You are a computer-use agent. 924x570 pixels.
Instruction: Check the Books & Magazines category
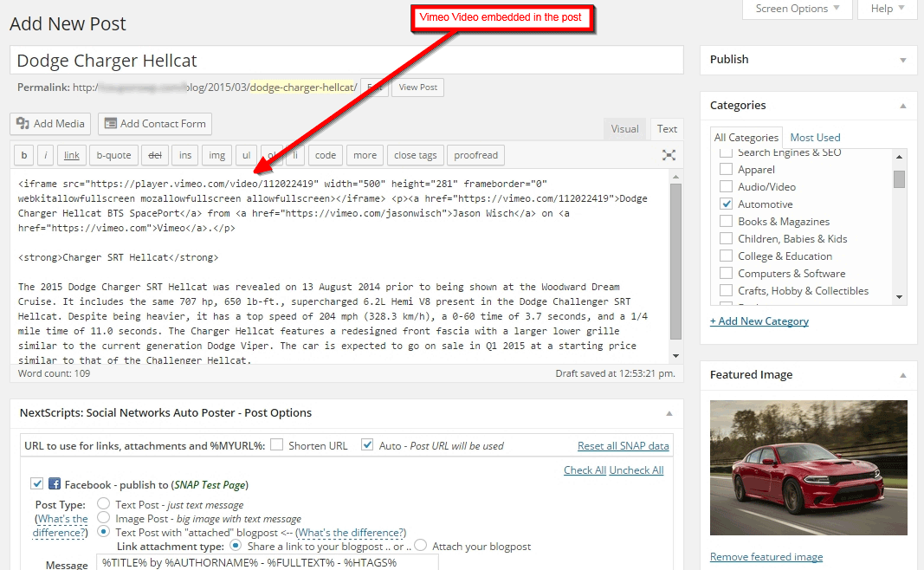point(727,221)
